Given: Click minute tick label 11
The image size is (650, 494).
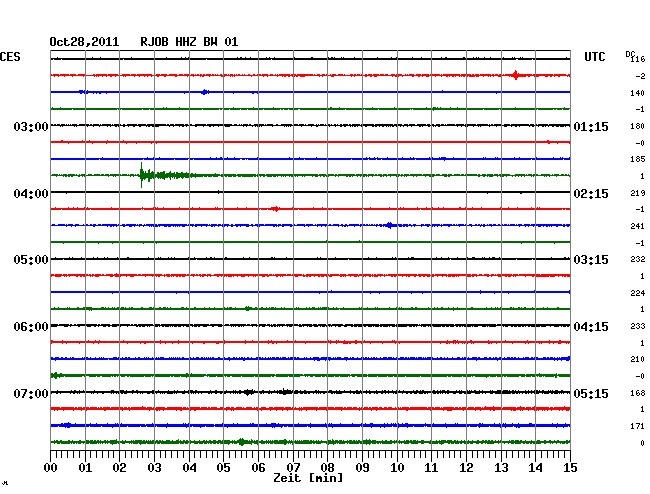Looking at the screenshot, I should tap(431, 468).
